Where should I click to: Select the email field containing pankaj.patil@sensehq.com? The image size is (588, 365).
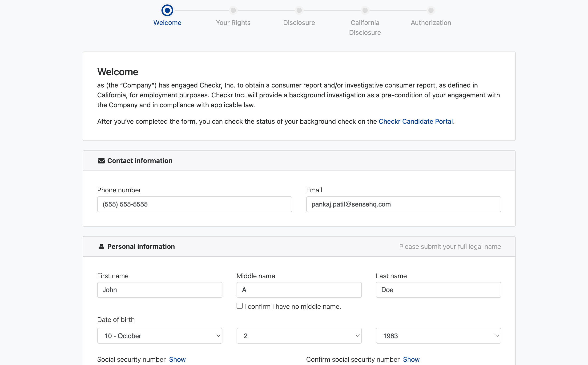tap(403, 204)
